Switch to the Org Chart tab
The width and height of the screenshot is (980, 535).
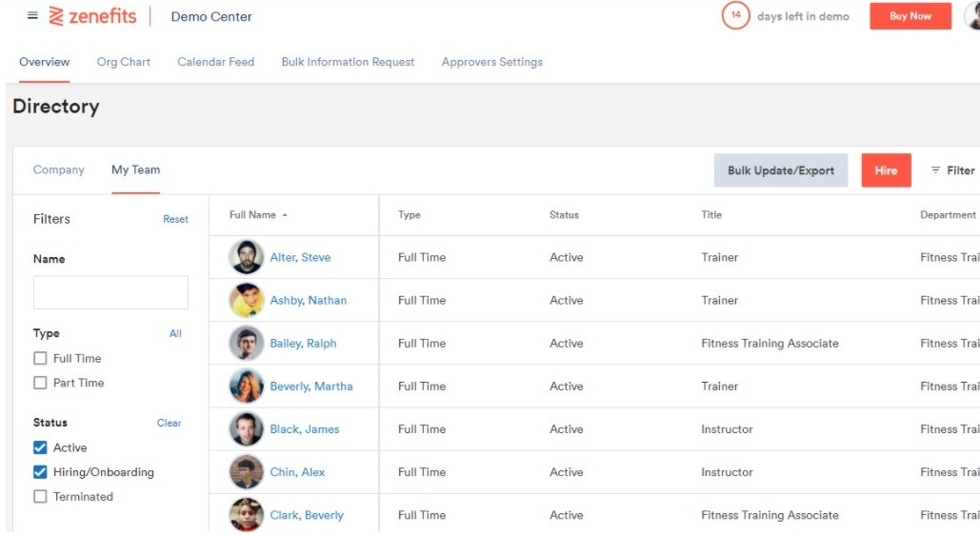(x=123, y=62)
